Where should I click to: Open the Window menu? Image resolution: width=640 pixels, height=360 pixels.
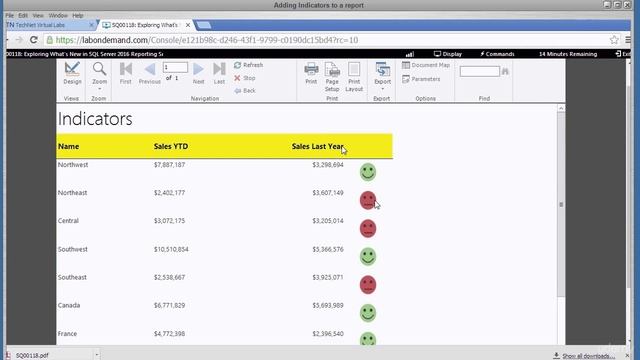click(58, 16)
